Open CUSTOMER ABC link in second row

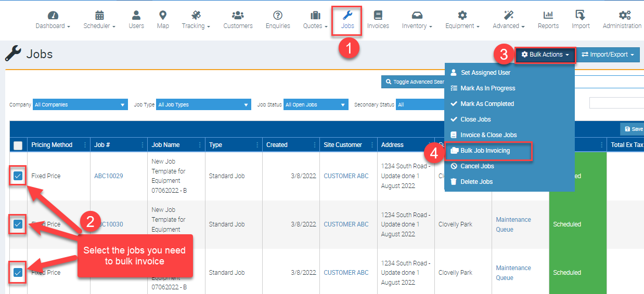(346, 224)
